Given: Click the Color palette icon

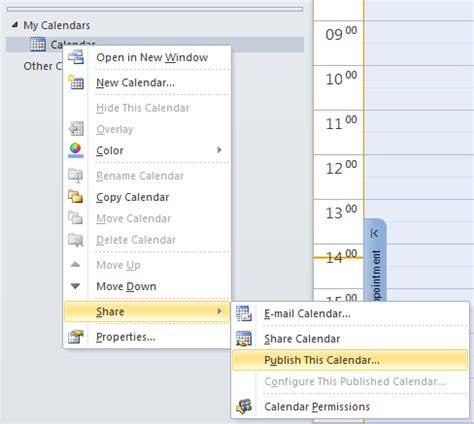Looking at the screenshot, I should tap(76, 150).
